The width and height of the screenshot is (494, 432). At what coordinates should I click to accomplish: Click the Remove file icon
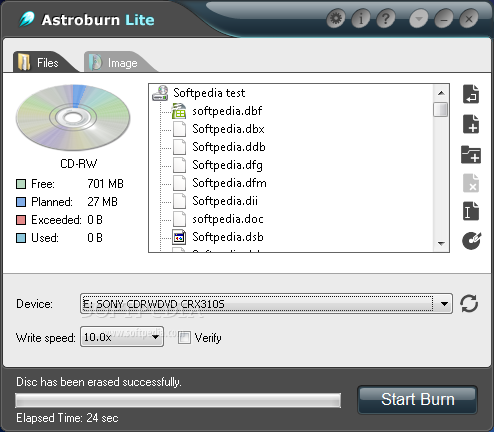[471, 183]
